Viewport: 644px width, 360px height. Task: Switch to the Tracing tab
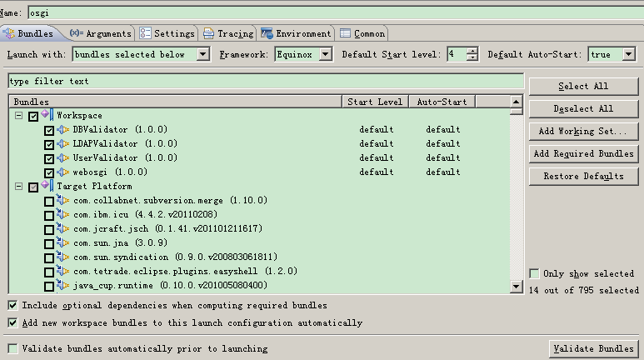click(x=229, y=33)
